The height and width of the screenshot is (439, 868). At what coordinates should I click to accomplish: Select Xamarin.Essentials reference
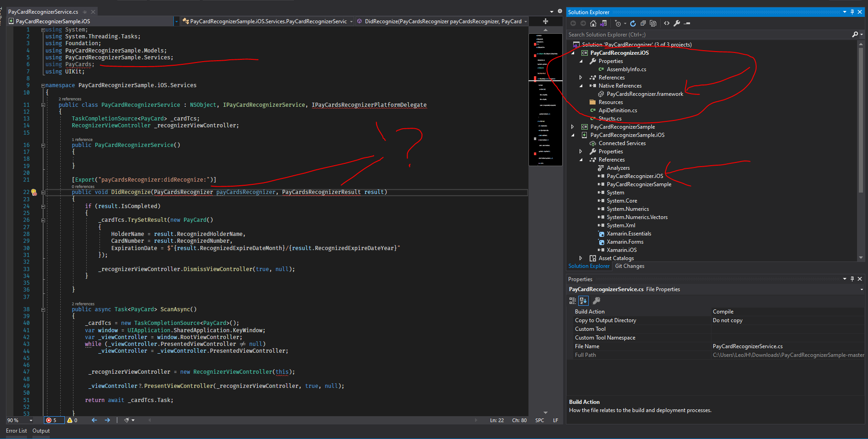(629, 234)
